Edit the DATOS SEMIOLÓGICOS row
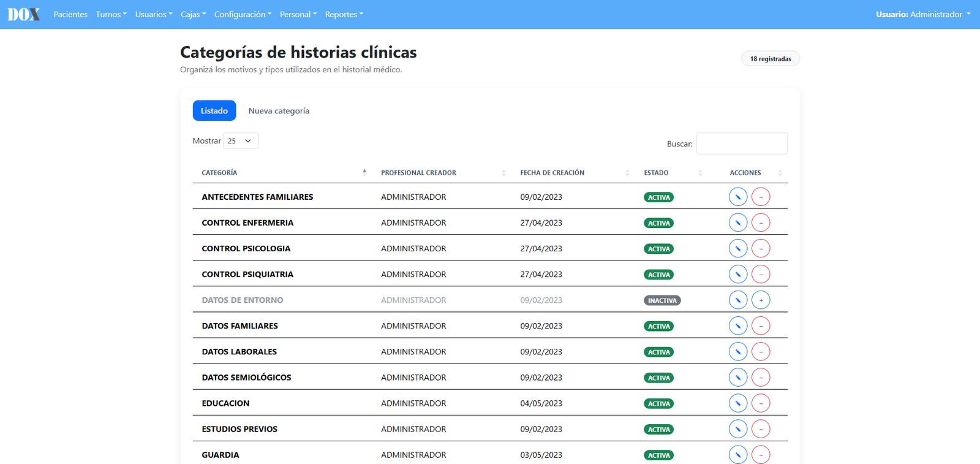The image size is (980, 464). coord(738,377)
